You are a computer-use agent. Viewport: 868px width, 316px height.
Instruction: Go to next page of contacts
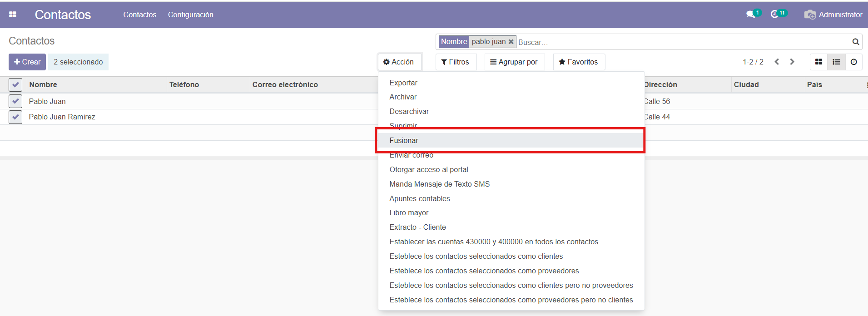[792, 62]
